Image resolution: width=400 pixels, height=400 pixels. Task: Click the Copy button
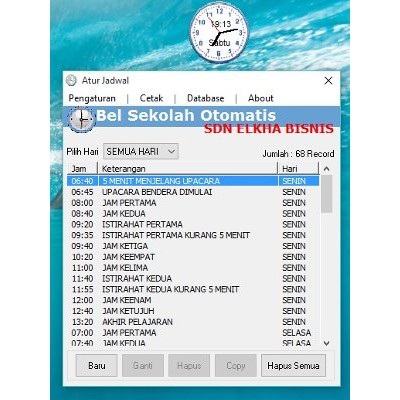(236, 366)
